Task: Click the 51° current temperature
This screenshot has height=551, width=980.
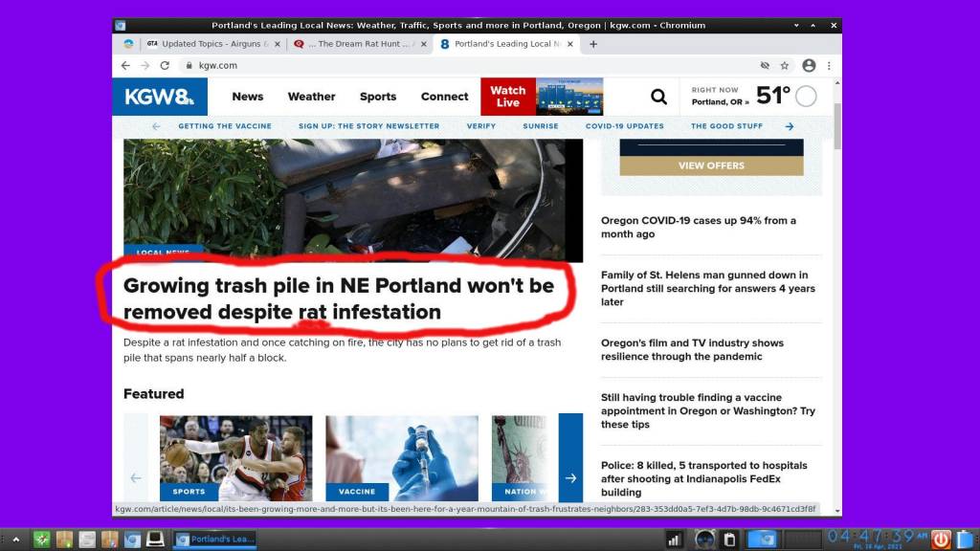Action: point(773,96)
